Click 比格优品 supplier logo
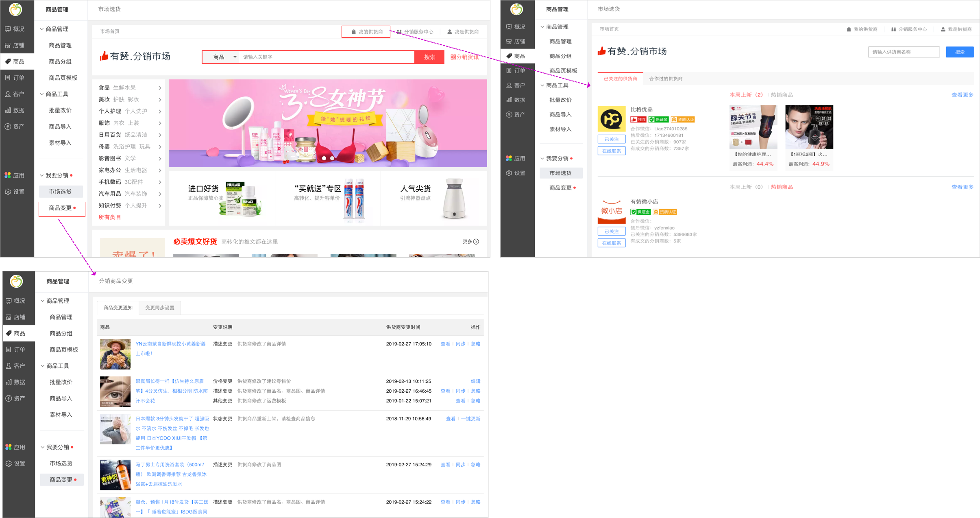 click(612, 119)
